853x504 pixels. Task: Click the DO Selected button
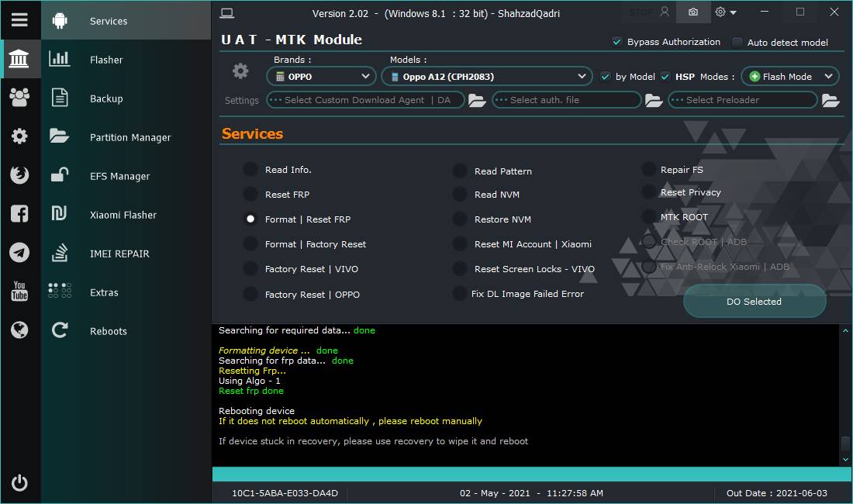(x=754, y=301)
